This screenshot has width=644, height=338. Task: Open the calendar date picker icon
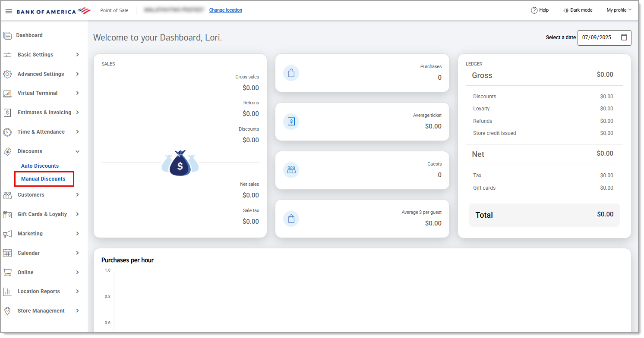[624, 37]
